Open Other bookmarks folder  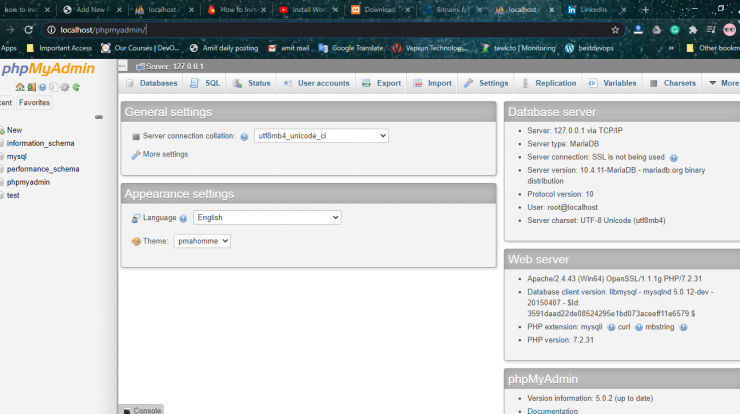(x=713, y=48)
